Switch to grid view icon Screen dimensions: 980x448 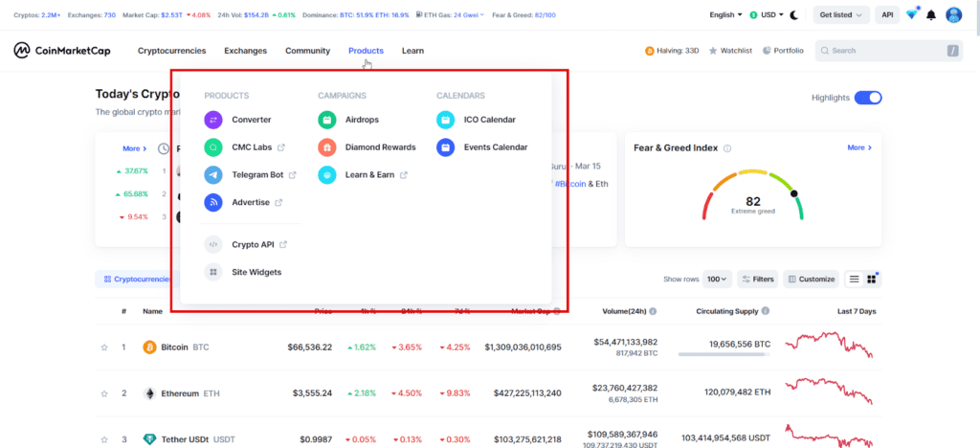[871, 280]
